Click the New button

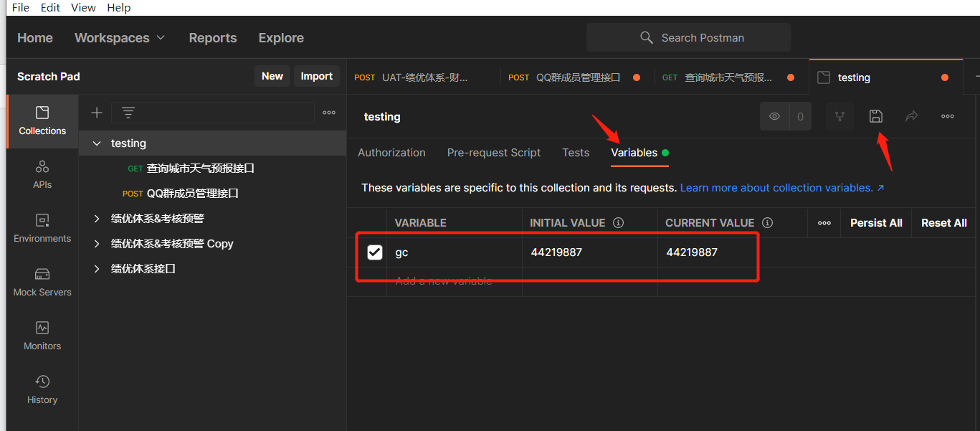coord(272,76)
